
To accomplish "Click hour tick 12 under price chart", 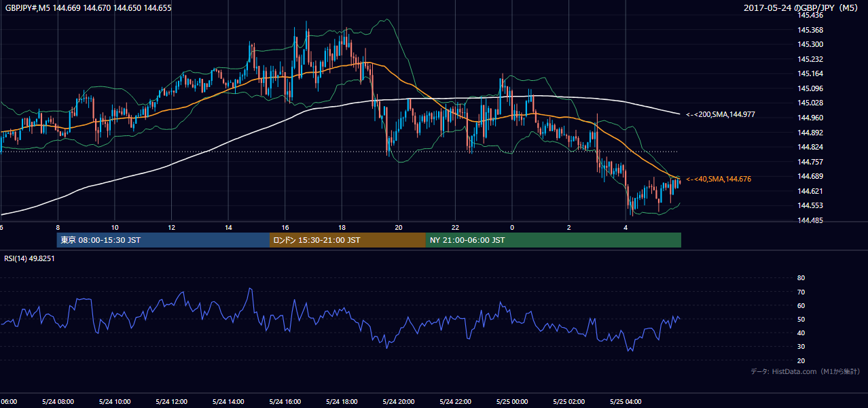I will tap(172, 227).
